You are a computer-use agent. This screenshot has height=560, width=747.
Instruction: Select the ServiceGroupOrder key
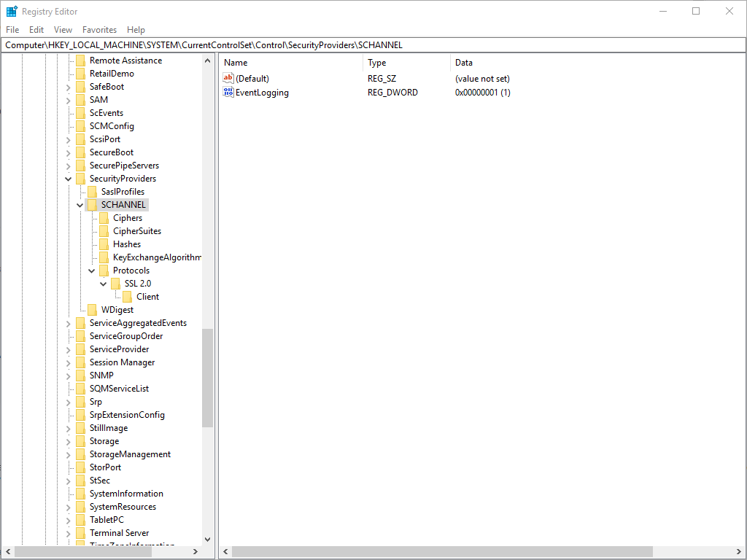pyautogui.click(x=126, y=336)
